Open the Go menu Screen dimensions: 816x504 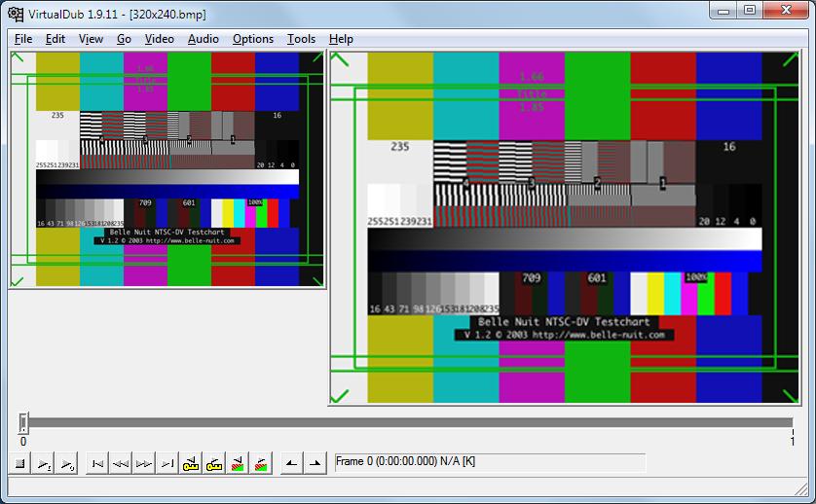(124, 39)
